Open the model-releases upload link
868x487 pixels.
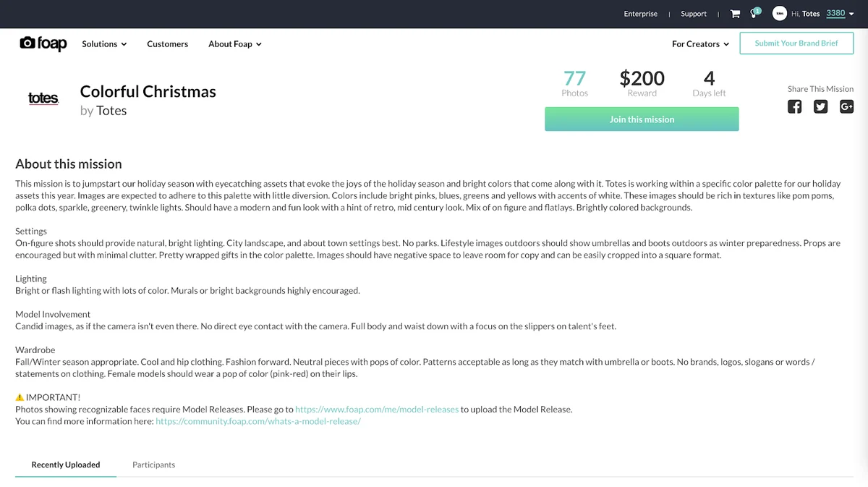pos(377,410)
